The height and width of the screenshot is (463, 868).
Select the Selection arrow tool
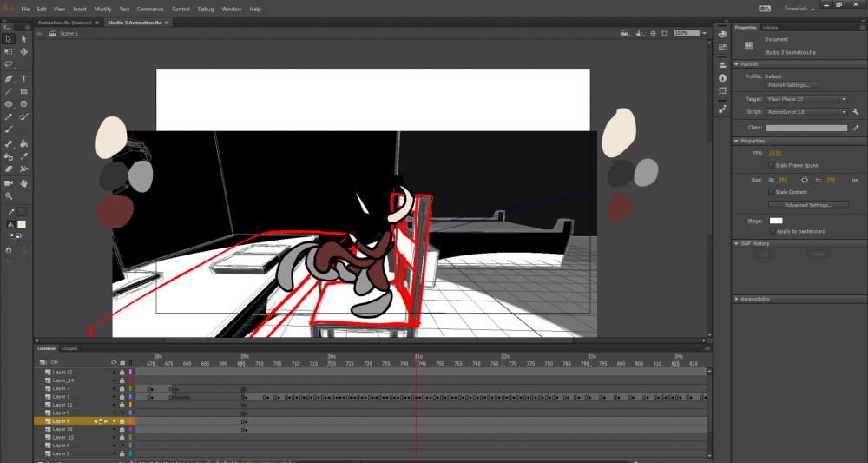[9, 39]
